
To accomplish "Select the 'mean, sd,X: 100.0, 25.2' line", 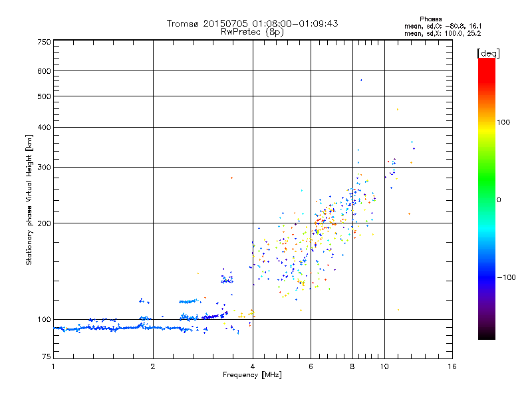I will [x=443, y=33].
